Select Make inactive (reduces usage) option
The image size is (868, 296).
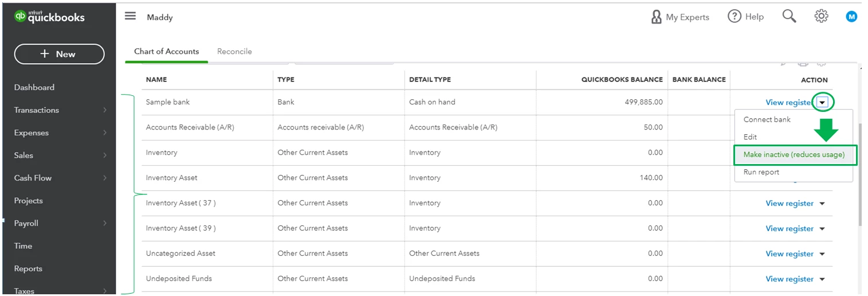point(794,155)
